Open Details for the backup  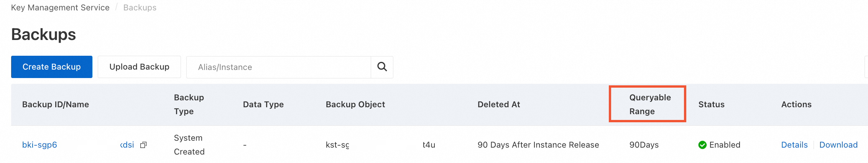click(x=794, y=145)
